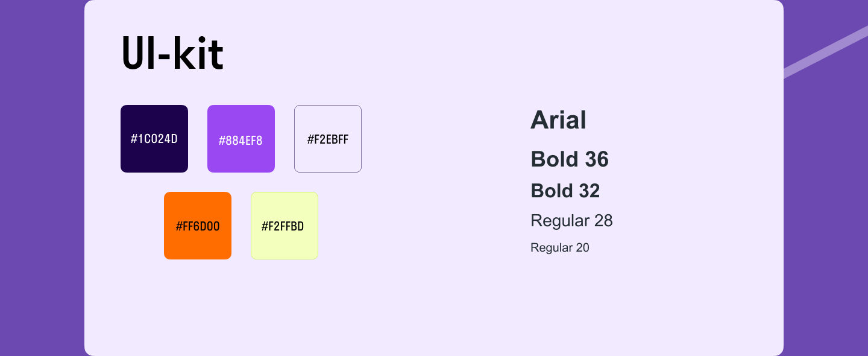
Task: Select the "Bold 32" typography sample
Action: point(565,191)
